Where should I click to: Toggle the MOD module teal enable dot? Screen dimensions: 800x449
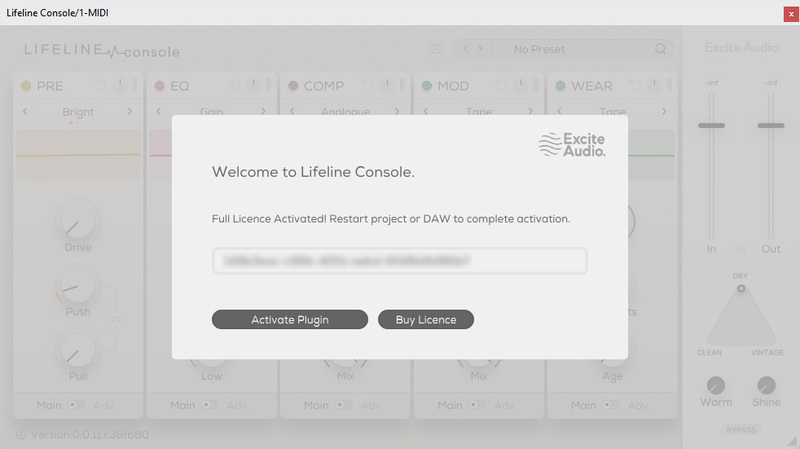pyautogui.click(x=427, y=86)
